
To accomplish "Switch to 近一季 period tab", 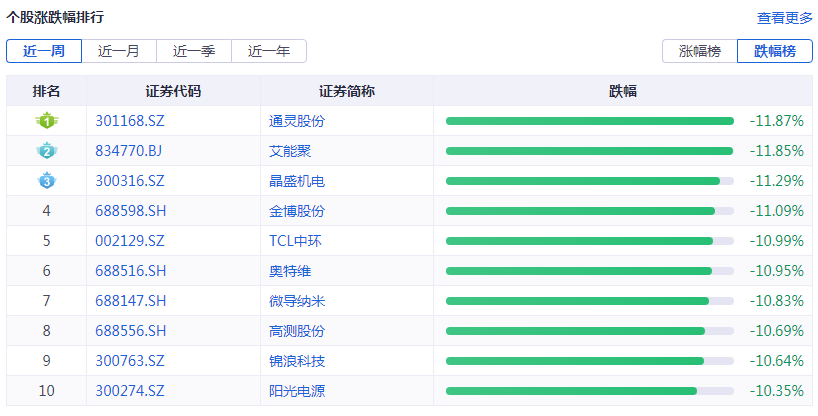I will coord(194,51).
